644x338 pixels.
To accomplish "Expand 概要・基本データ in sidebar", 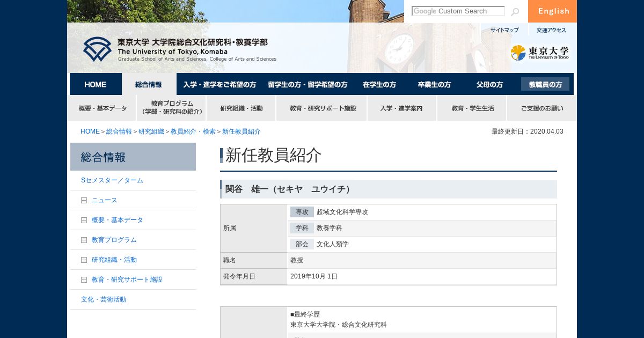I will [x=84, y=220].
